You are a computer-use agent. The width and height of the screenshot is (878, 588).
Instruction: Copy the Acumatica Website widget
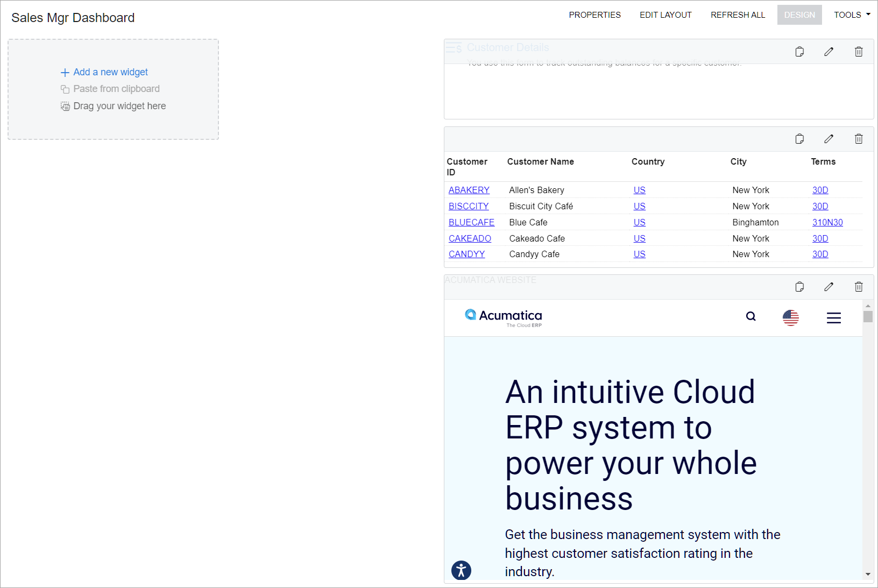(799, 287)
